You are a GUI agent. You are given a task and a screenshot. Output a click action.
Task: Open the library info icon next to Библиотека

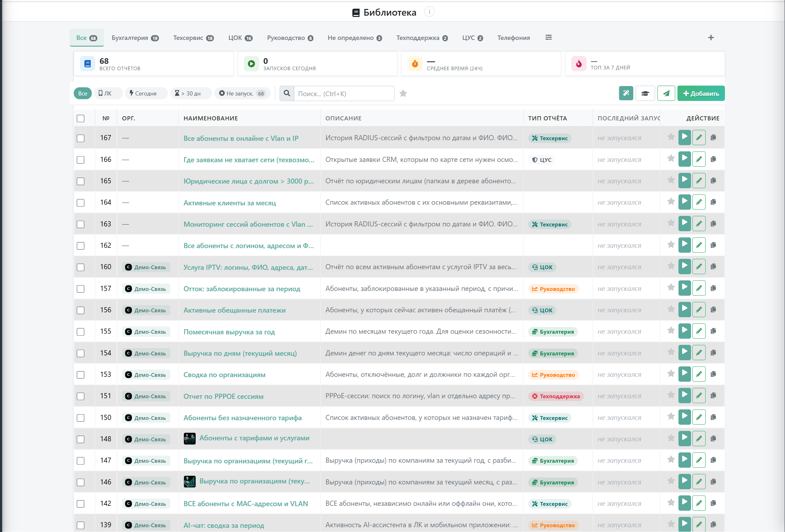(x=429, y=12)
